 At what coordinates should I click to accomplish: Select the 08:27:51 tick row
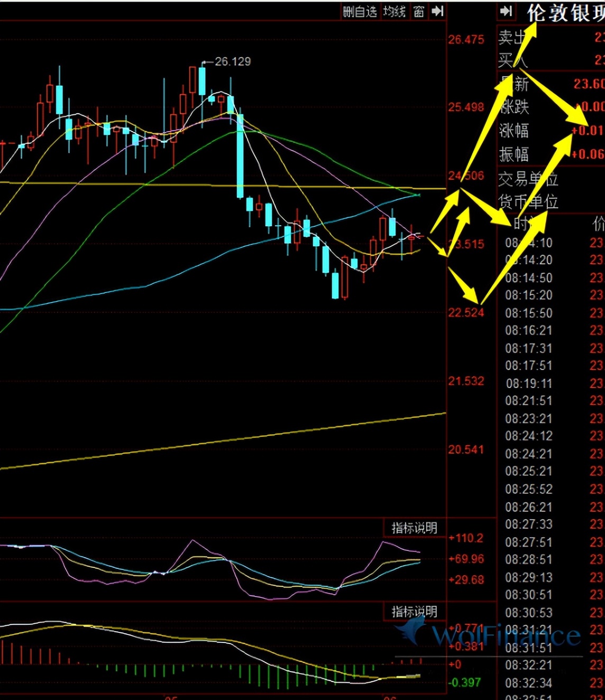point(554,542)
